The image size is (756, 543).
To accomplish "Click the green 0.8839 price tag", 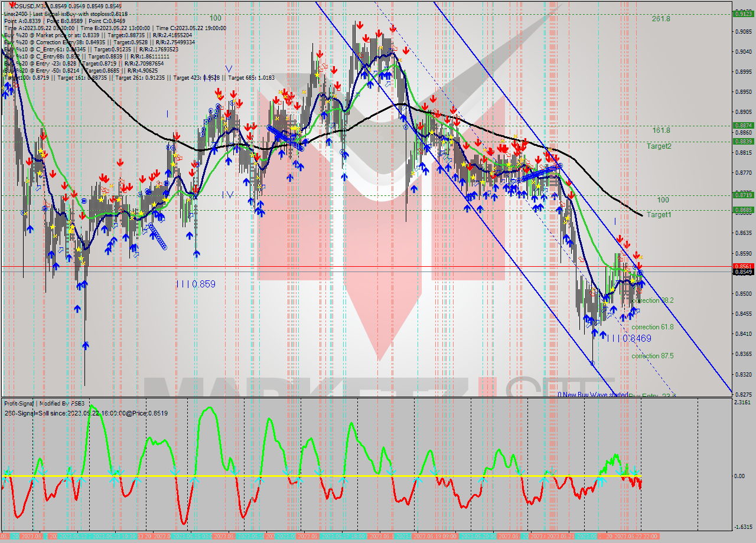I will (x=742, y=141).
